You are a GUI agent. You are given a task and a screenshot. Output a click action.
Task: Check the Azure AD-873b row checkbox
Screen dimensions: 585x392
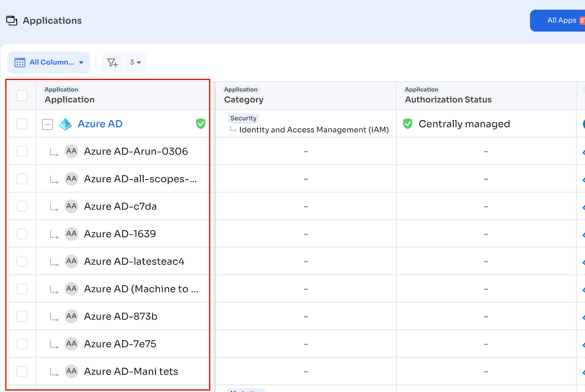(22, 316)
